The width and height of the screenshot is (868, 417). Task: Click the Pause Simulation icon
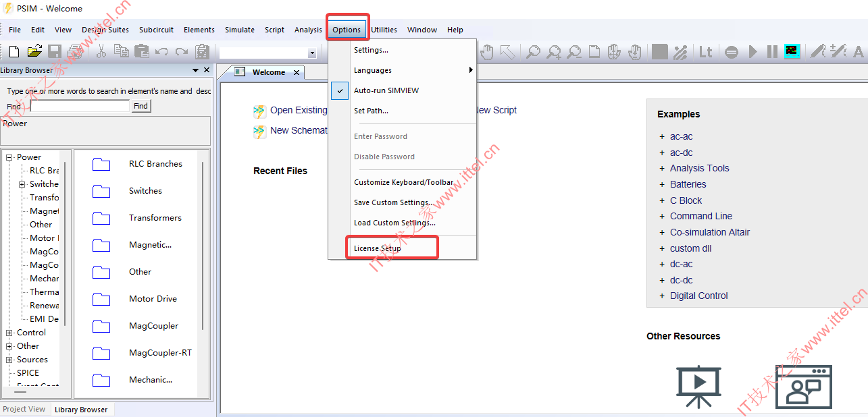pos(772,51)
